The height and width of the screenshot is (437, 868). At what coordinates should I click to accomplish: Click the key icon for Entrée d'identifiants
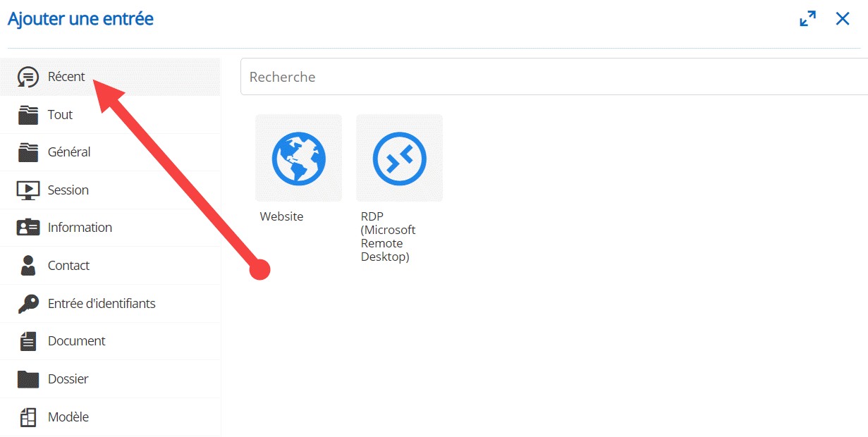tap(27, 304)
